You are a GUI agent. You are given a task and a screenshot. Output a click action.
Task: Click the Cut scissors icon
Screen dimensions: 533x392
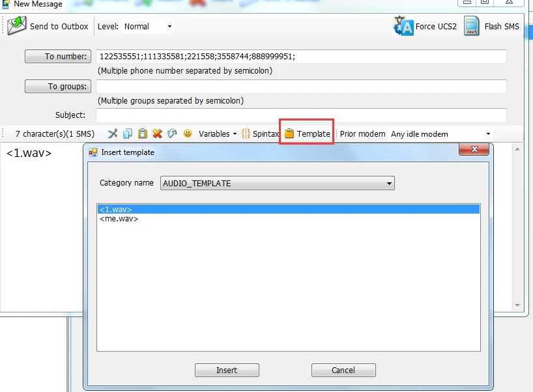click(x=113, y=134)
